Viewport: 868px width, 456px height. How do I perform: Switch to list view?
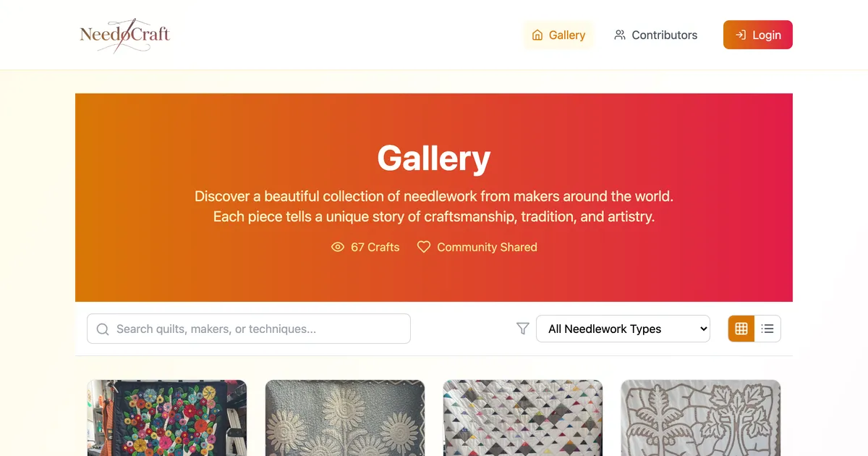click(x=767, y=329)
